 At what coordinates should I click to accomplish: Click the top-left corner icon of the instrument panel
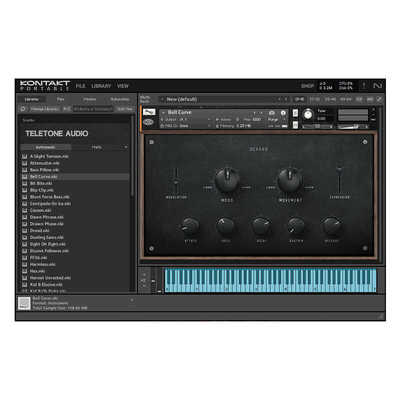[x=152, y=142]
